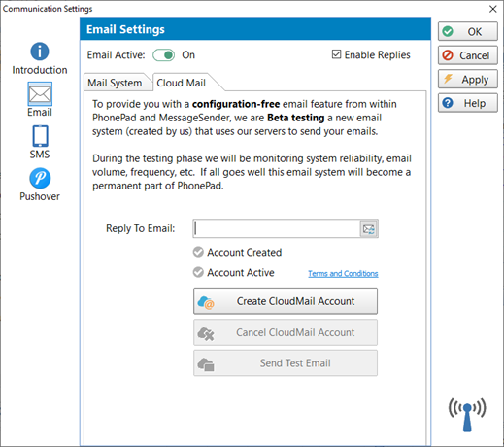504x447 pixels.
Task: Click the Account Created status indicator
Action: [x=198, y=252]
